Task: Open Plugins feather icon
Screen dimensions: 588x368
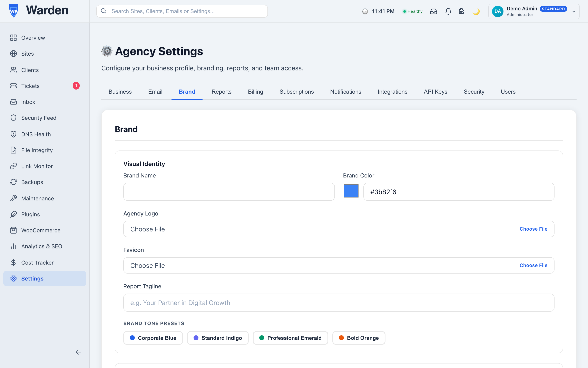Action: coord(13,214)
